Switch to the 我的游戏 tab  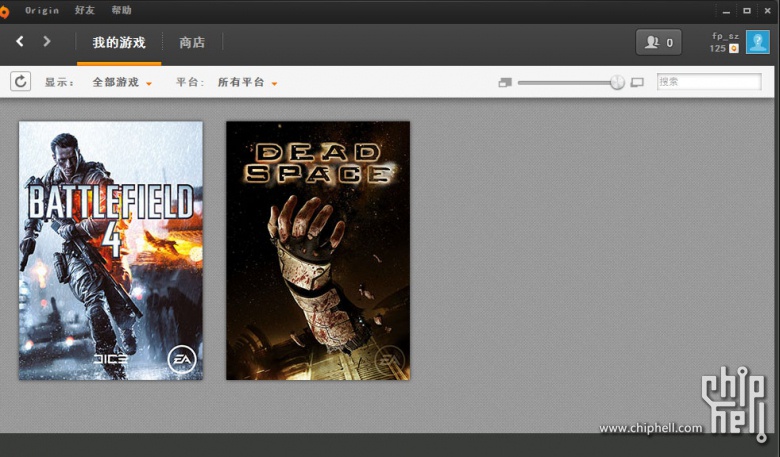[x=119, y=43]
